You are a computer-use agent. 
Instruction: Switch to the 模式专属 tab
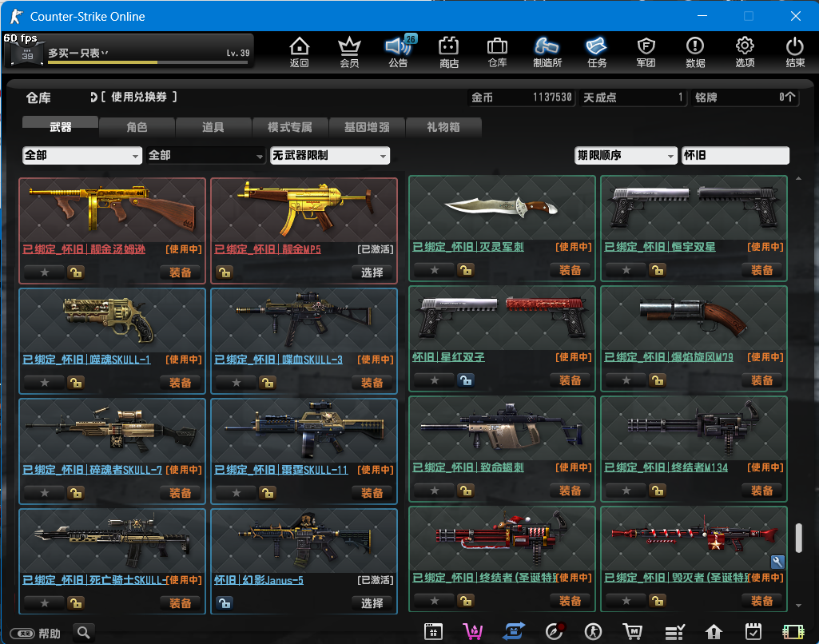(x=290, y=126)
